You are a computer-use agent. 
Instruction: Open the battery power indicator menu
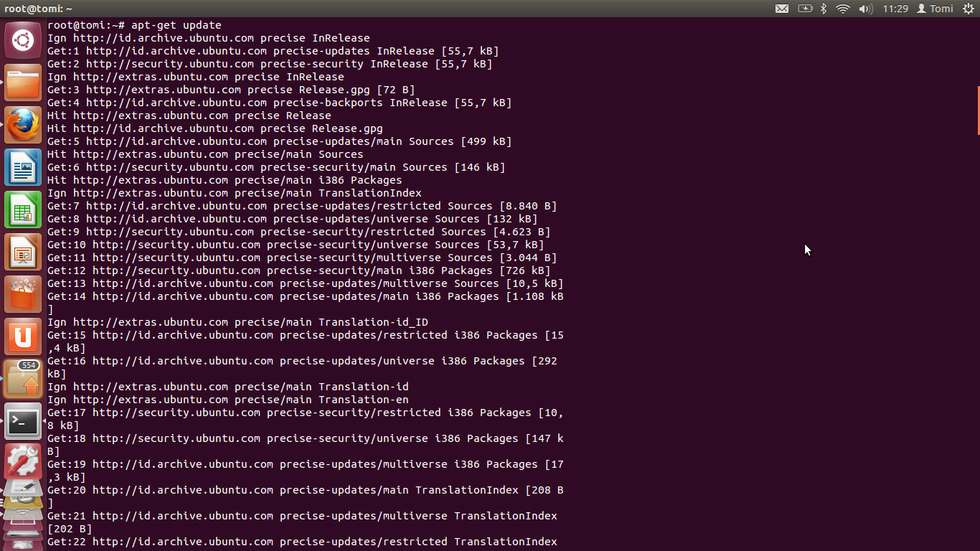[x=804, y=9]
